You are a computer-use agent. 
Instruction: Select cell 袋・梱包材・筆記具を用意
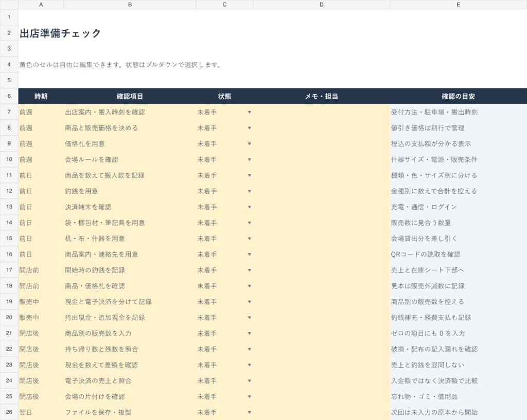130,223
